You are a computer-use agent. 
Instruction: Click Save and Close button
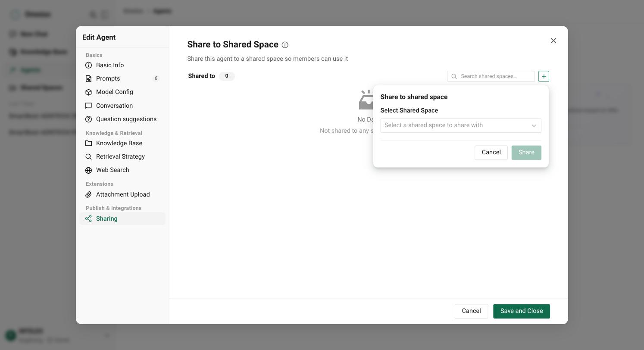tap(522, 311)
